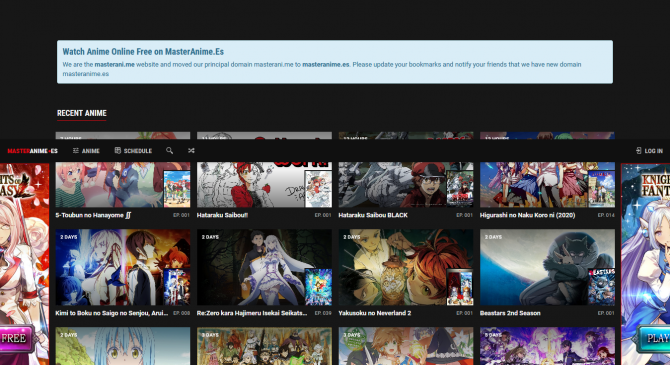
Task: Click Kimi to Boku no Saigo title
Action: [112, 313]
